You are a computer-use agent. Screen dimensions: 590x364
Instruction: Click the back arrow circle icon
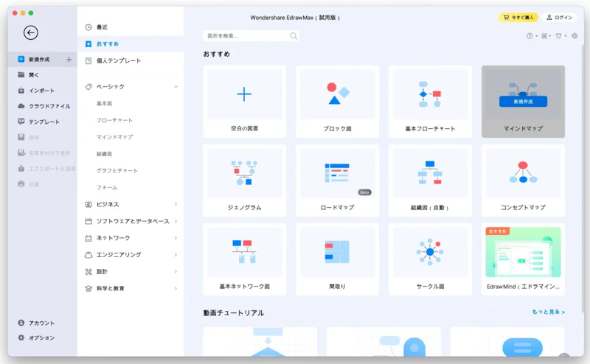tap(30, 32)
